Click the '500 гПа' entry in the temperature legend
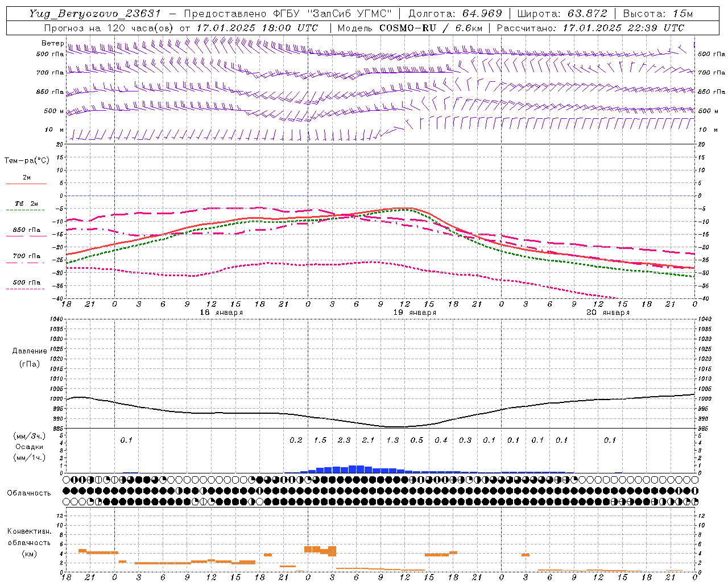 pyautogui.click(x=27, y=282)
